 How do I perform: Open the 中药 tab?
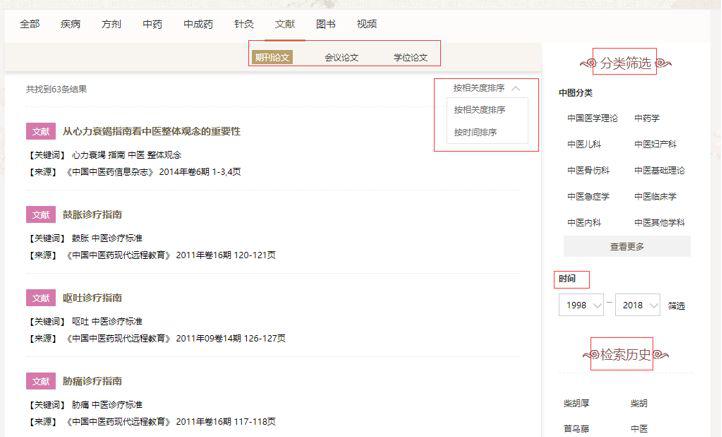(x=152, y=23)
